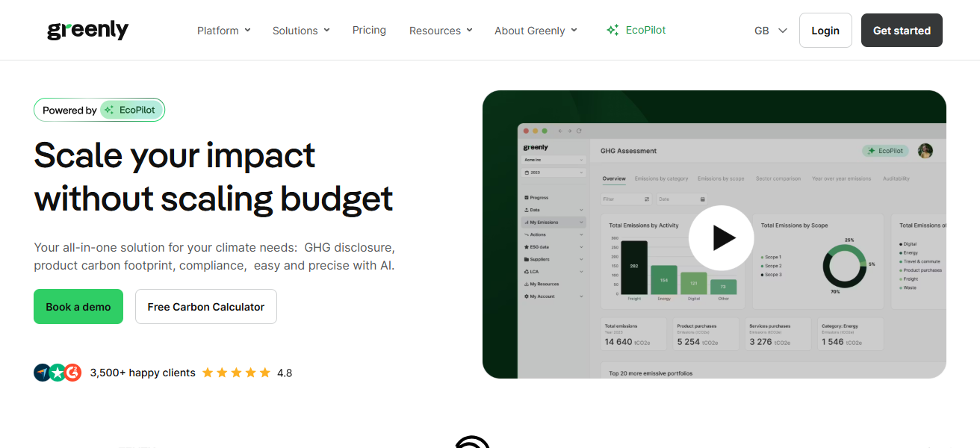980x448 pixels.
Task: Click the Capterra review badge icon
Action: click(43, 373)
